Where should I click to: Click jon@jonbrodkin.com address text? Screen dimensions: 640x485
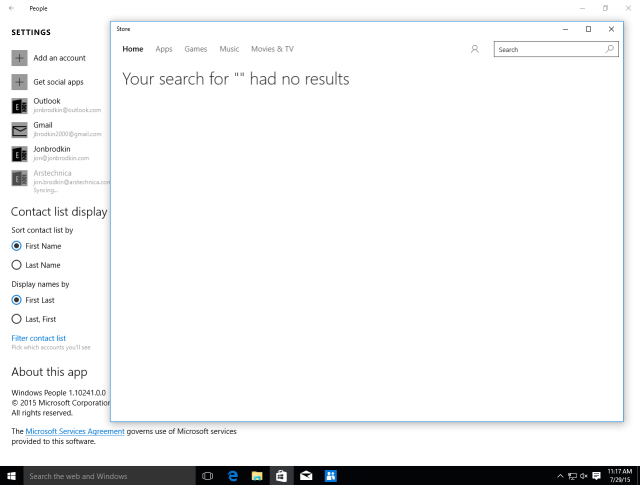(61, 158)
